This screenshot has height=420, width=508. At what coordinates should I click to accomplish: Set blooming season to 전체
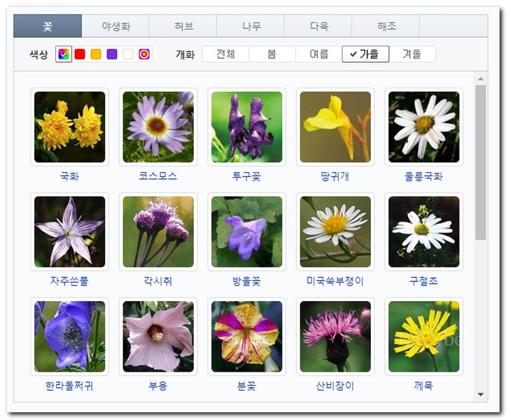225,54
